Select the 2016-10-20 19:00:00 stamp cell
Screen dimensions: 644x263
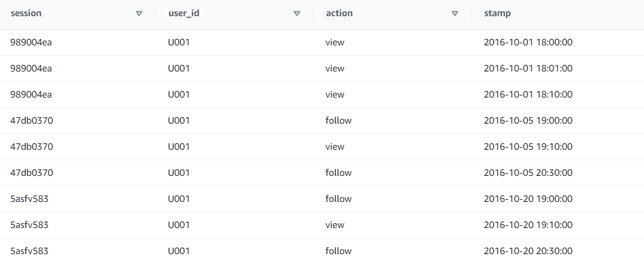(528, 199)
